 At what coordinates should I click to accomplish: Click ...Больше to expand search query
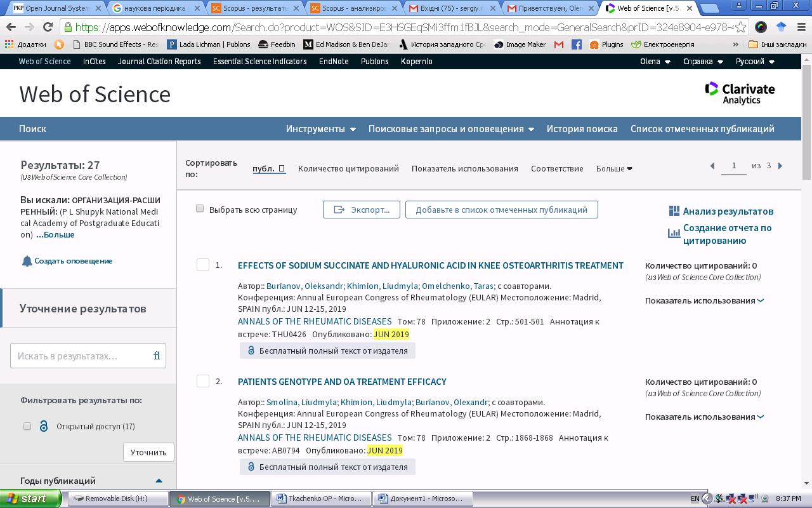coord(55,234)
